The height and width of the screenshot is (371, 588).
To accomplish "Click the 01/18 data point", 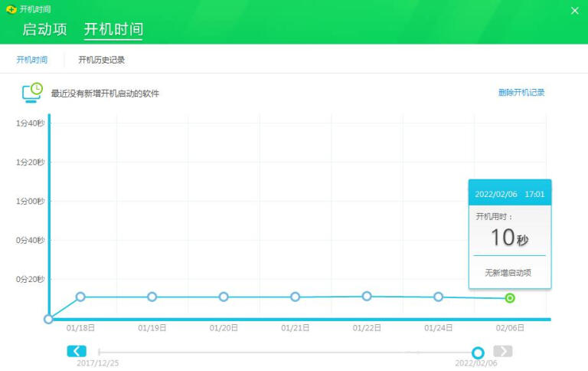I will pos(80,297).
